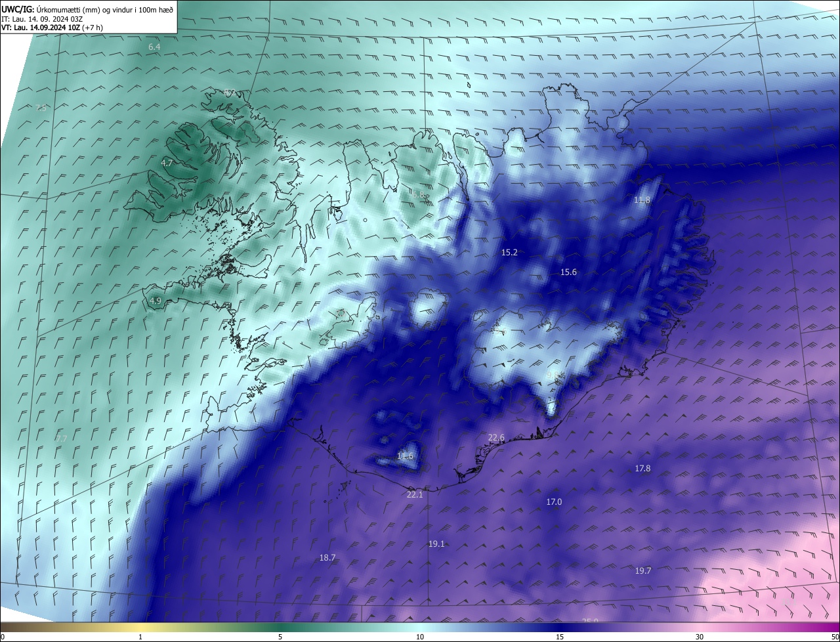Click the 22.6 value label
The image size is (840, 642).
point(496,437)
